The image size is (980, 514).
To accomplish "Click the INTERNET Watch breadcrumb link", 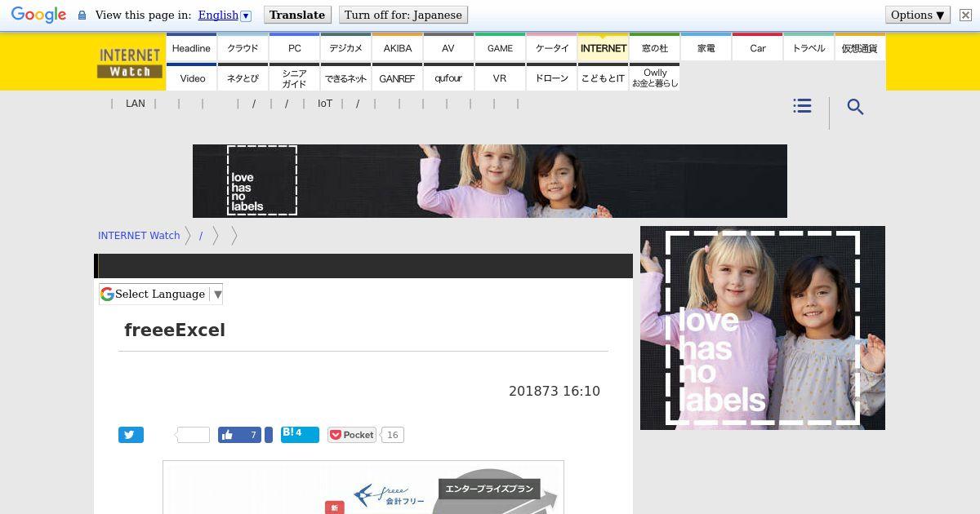I will tap(139, 235).
